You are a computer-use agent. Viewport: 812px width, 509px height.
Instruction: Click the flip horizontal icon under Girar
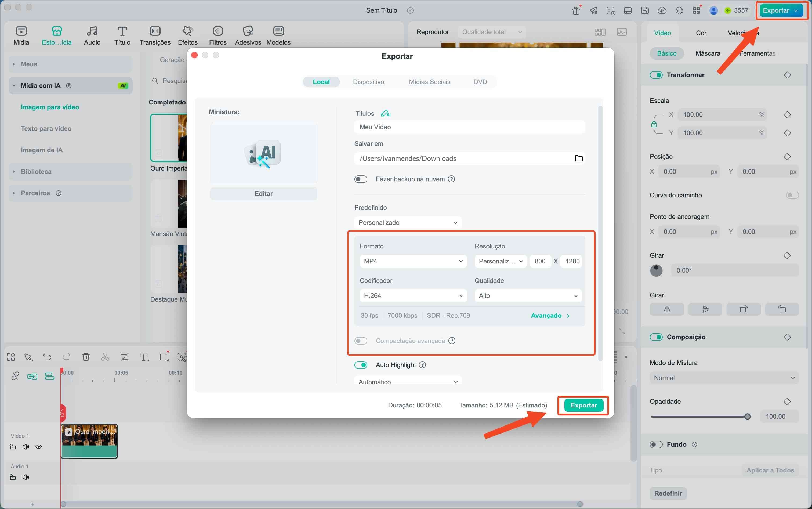(x=667, y=309)
